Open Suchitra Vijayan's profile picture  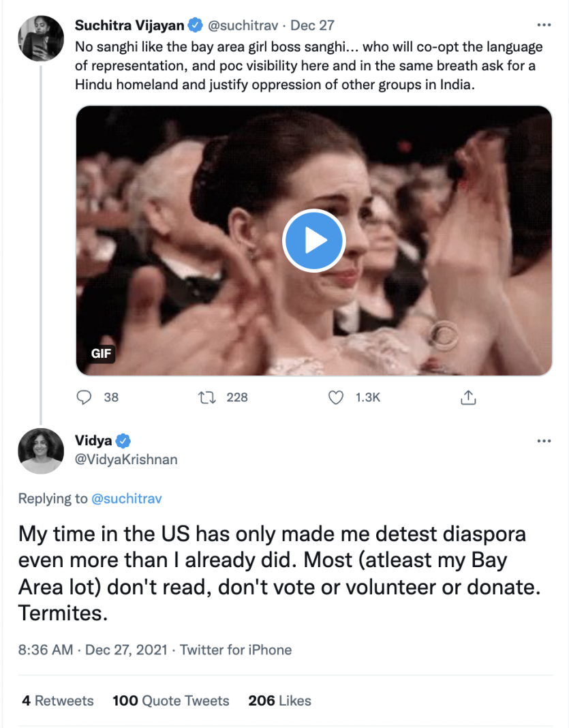point(41,38)
